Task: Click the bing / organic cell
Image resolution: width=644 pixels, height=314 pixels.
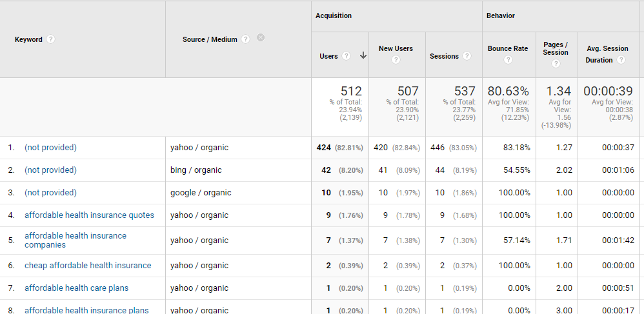Action: (x=196, y=170)
